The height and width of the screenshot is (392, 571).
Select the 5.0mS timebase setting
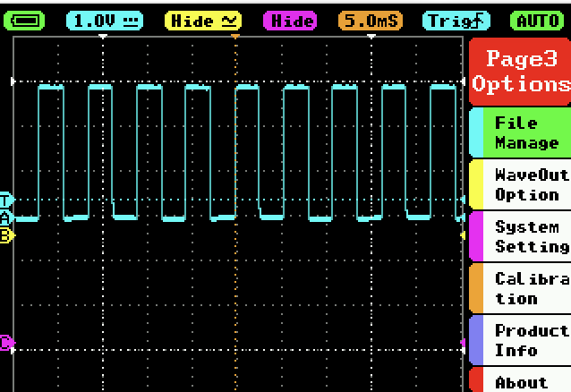[x=371, y=21]
